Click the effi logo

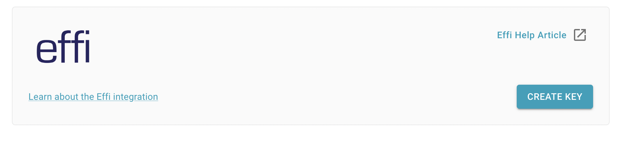(x=63, y=47)
